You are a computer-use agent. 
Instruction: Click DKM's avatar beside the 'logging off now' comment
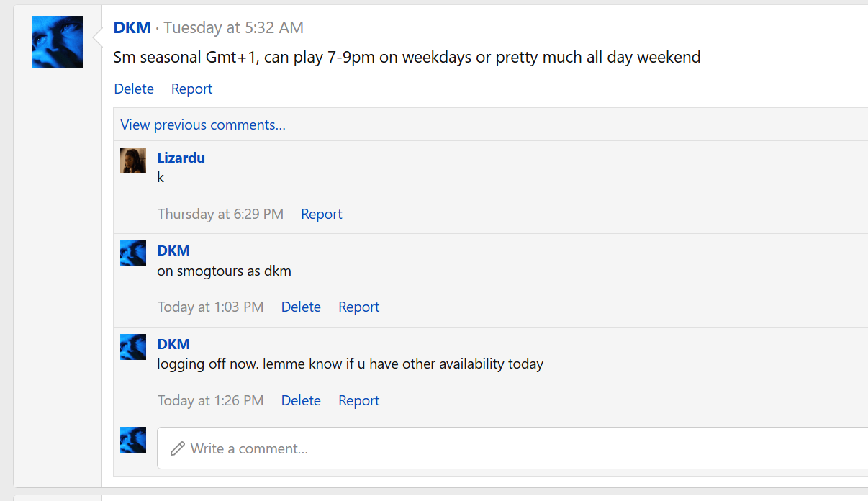(133, 347)
